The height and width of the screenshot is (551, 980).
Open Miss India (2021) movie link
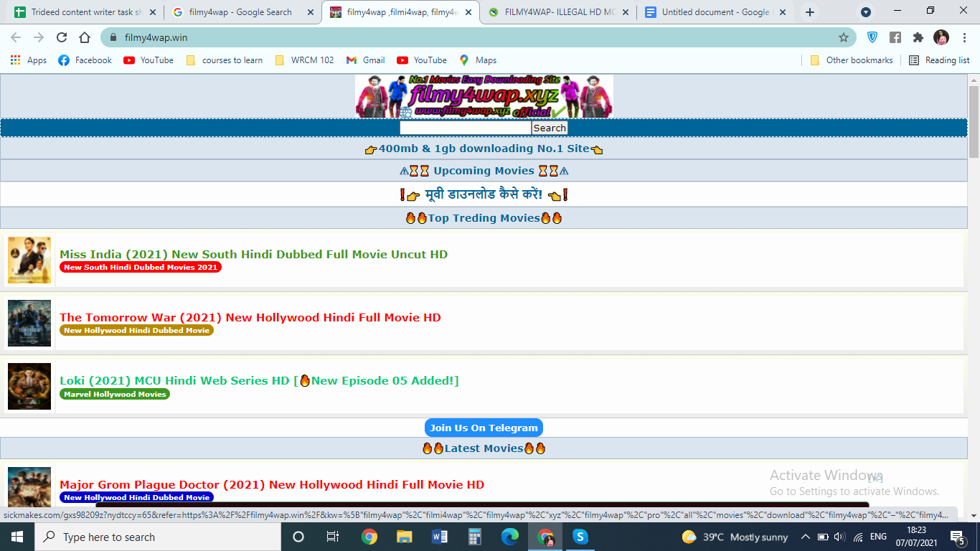click(x=253, y=254)
